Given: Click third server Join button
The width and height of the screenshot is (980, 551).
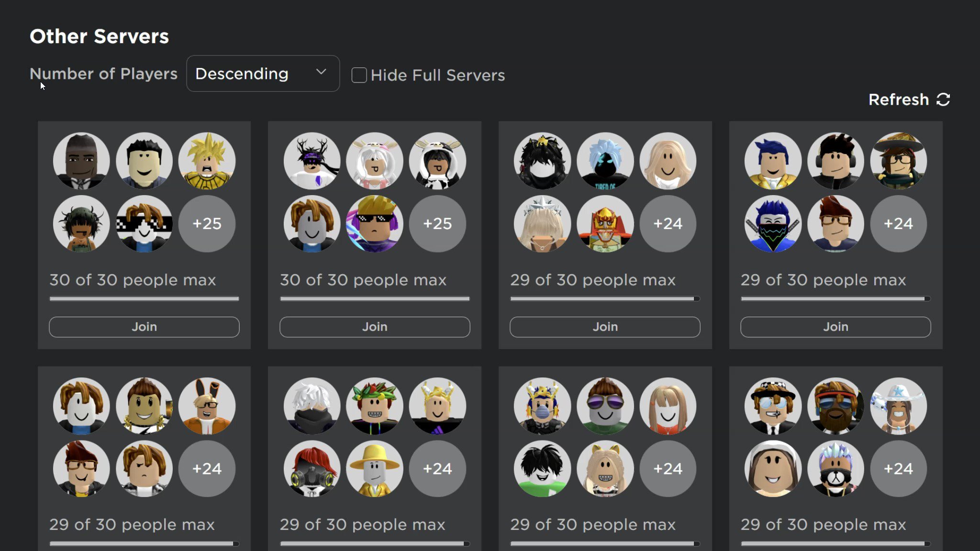Looking at the screenshot, I should point(604,326).
